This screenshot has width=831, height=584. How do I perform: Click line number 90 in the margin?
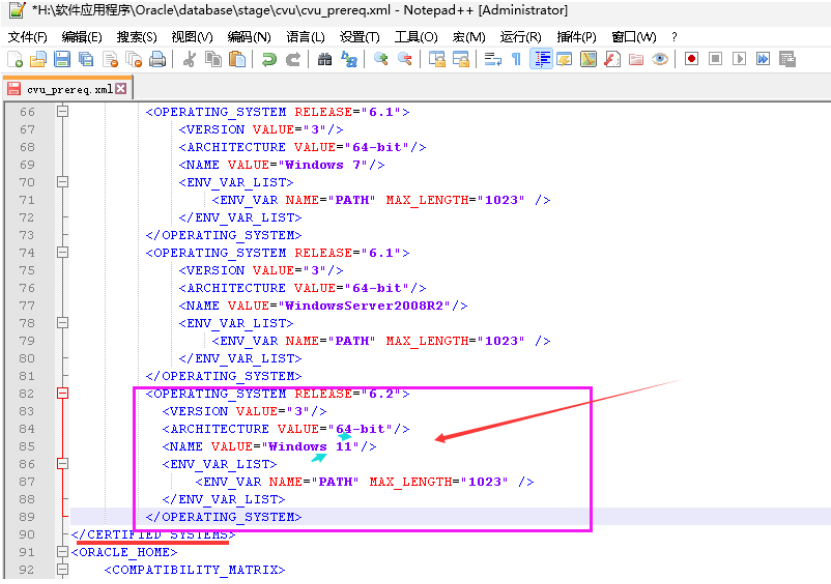[26, 535]
